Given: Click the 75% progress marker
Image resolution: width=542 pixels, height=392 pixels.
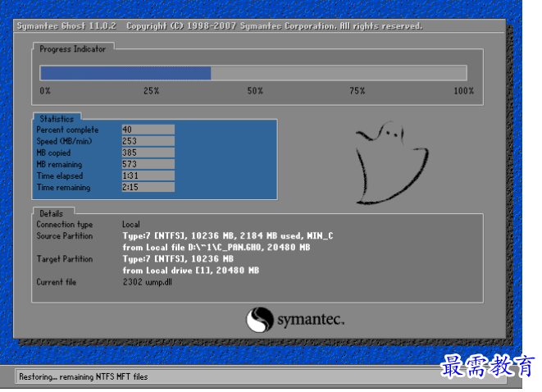Looking at the screenshot, I should point(357,91).
